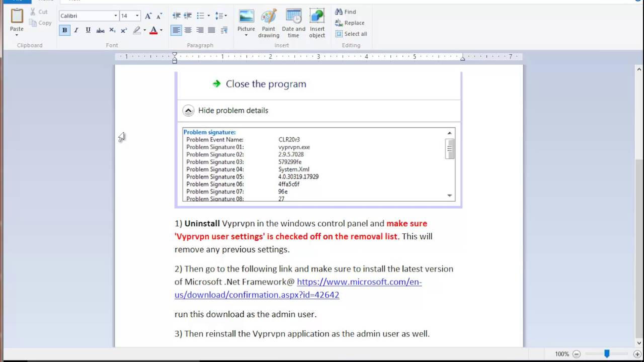This screenshot has height=362, width=644.
Task: Justify the text
Action: (x=212, y=30)
